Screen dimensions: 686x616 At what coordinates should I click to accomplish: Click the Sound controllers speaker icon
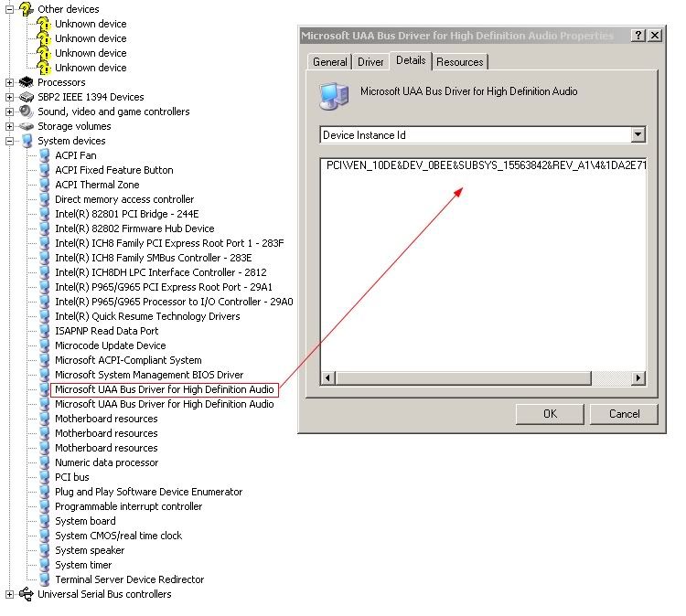[27, 112]
